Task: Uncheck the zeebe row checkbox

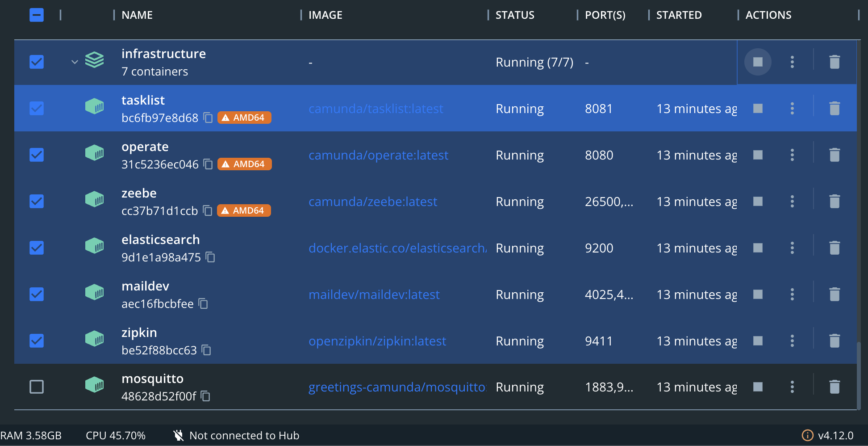Action: point(37,201)
